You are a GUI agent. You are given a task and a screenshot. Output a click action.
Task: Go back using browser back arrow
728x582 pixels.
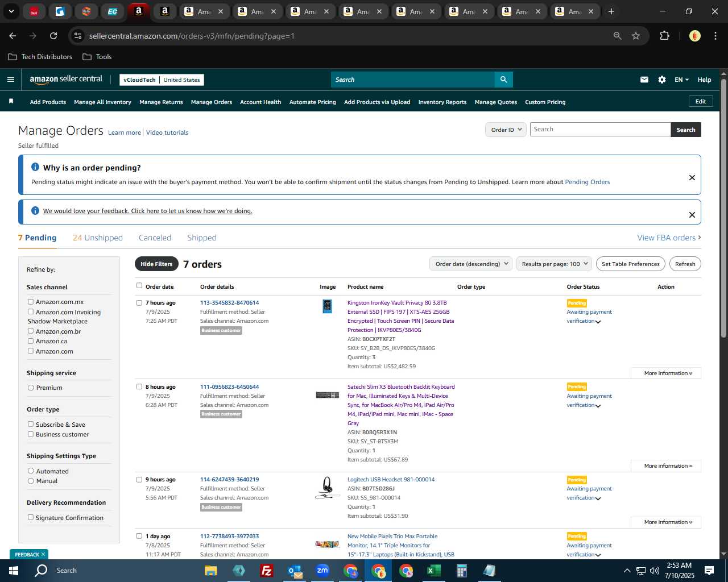pyautogui.click(x=13, y=36)
